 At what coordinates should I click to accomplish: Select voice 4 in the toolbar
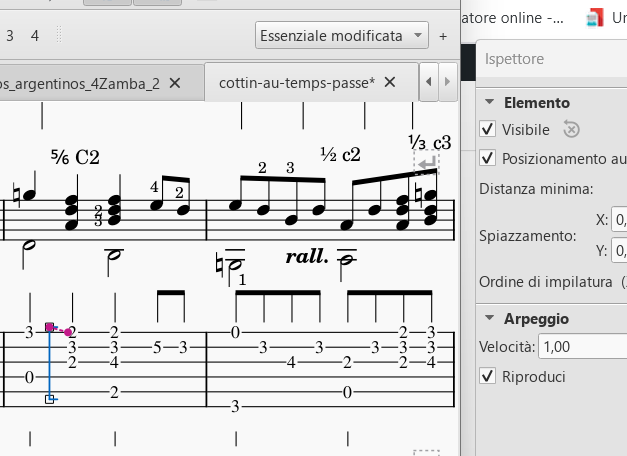35,36
